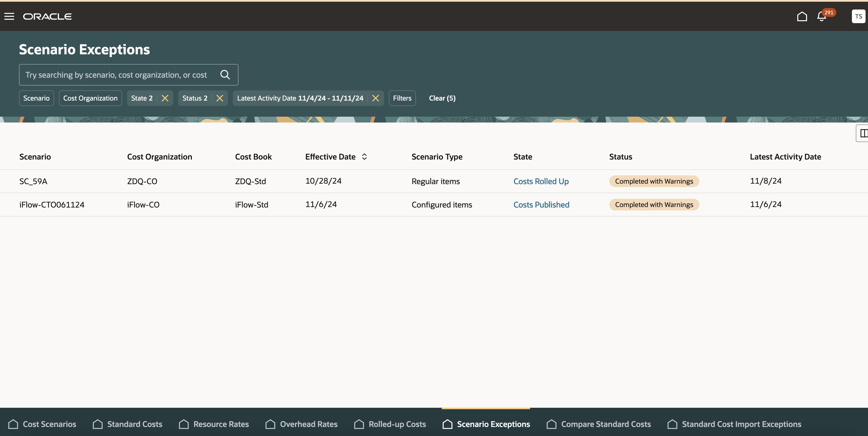
Task: Open the TS user profile avatar
Action: click(858, 16)
